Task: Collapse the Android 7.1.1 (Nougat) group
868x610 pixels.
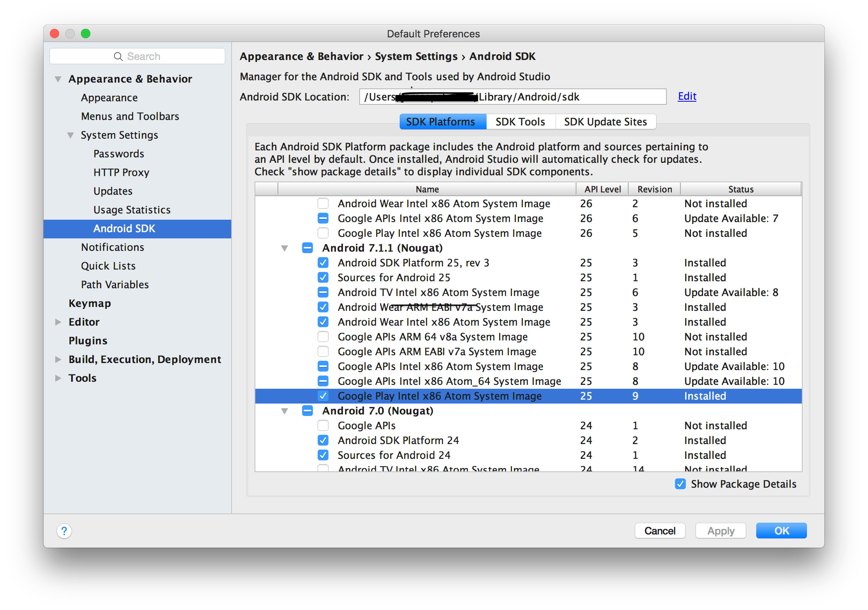Action: pyautogui.click(x=285, y=248)
